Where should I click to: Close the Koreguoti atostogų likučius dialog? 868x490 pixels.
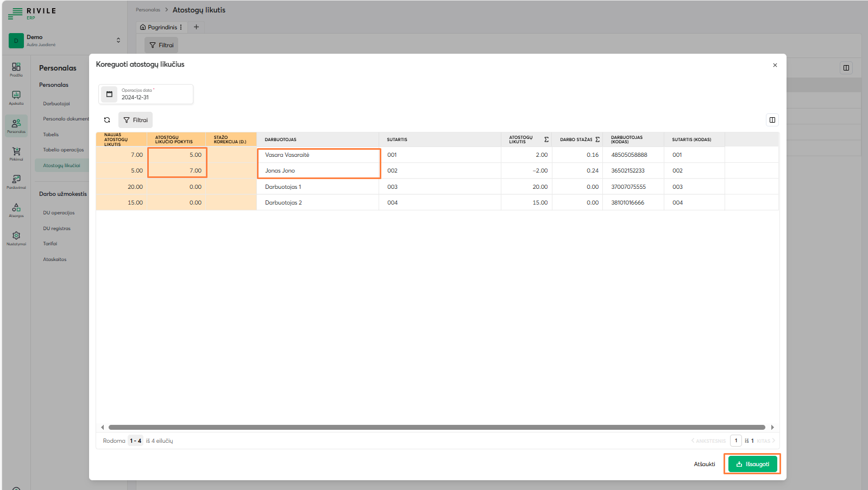click(775, 65)
